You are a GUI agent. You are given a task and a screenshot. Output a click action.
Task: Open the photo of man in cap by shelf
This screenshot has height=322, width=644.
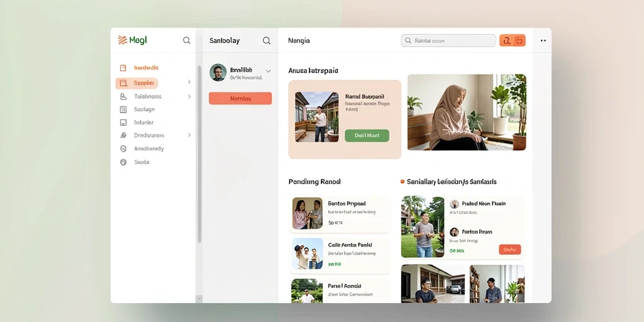click(x=497, y=284)
